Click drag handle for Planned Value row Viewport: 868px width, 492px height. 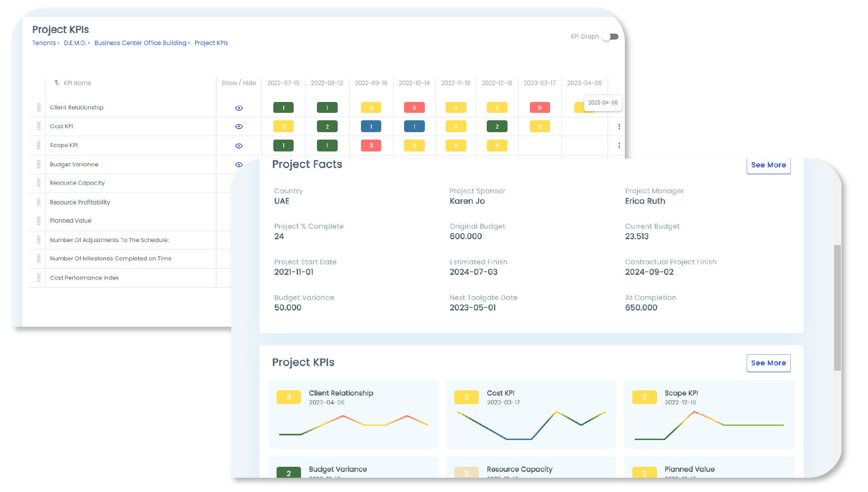point(39,221)
